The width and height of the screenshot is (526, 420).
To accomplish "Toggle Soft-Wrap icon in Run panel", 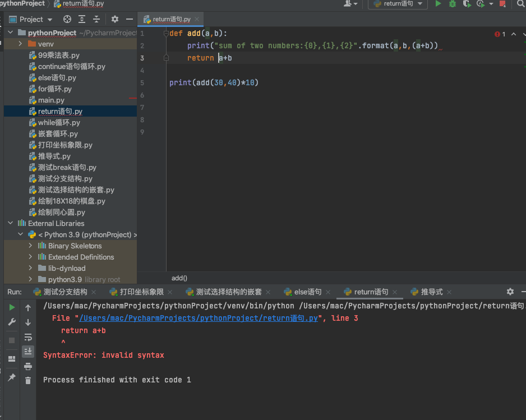I will point(28,337).
